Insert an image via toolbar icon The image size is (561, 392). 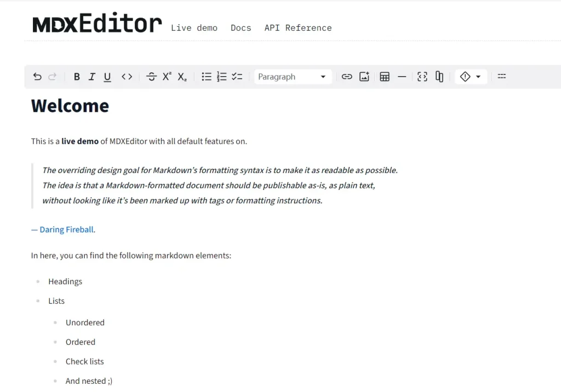click(364, 77)
